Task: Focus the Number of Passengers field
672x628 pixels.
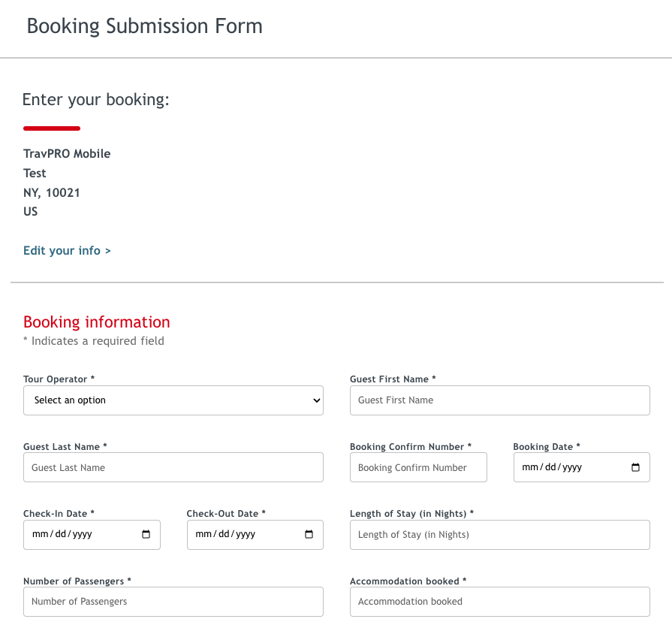Action: coord(173,602)
